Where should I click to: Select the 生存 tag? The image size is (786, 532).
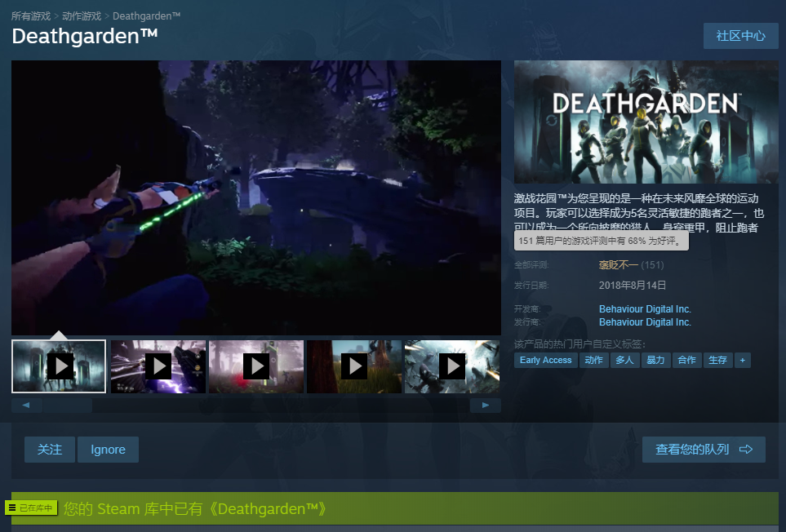point(717,360)
